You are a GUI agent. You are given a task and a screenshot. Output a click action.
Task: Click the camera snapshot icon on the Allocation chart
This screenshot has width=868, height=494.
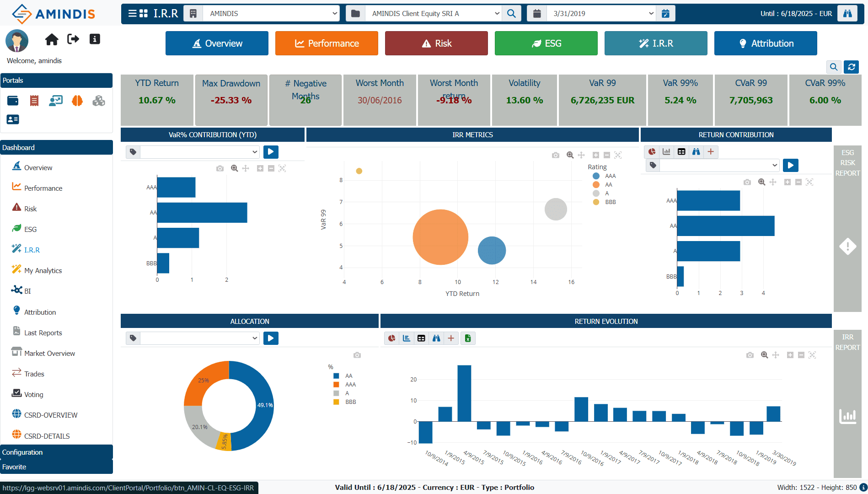pyautogui.click(x=357, y=355)
